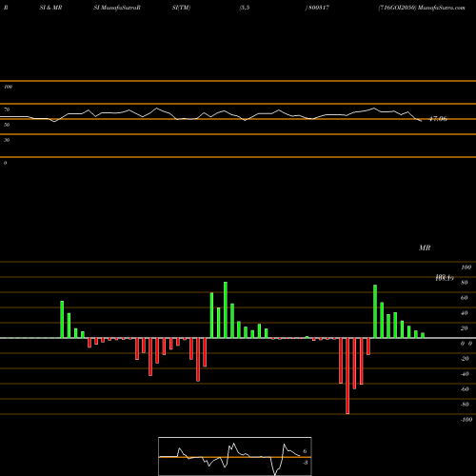
Task: Click the 30 level label on RSI axis
Action: coord(7,140)
